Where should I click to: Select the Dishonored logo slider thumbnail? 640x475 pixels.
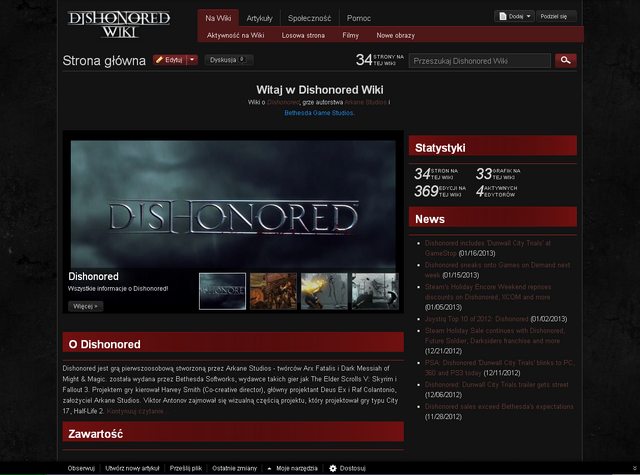point(222,291)
